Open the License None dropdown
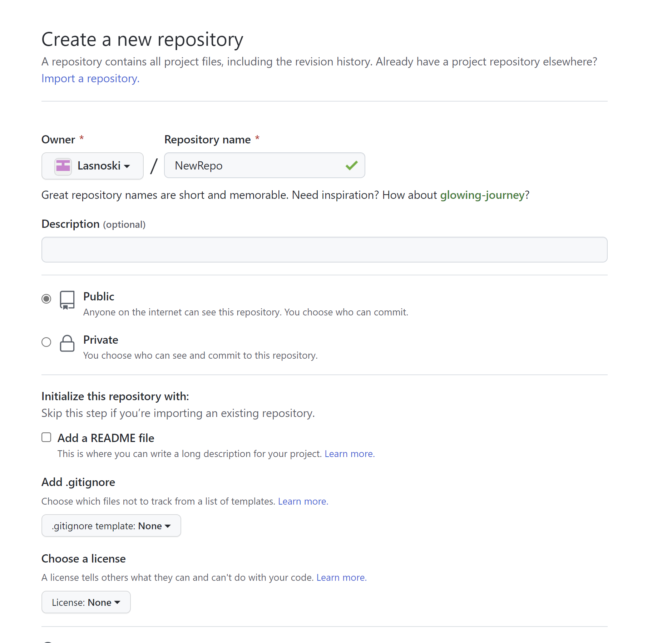 pyautogui.click(x=86, y=602)
